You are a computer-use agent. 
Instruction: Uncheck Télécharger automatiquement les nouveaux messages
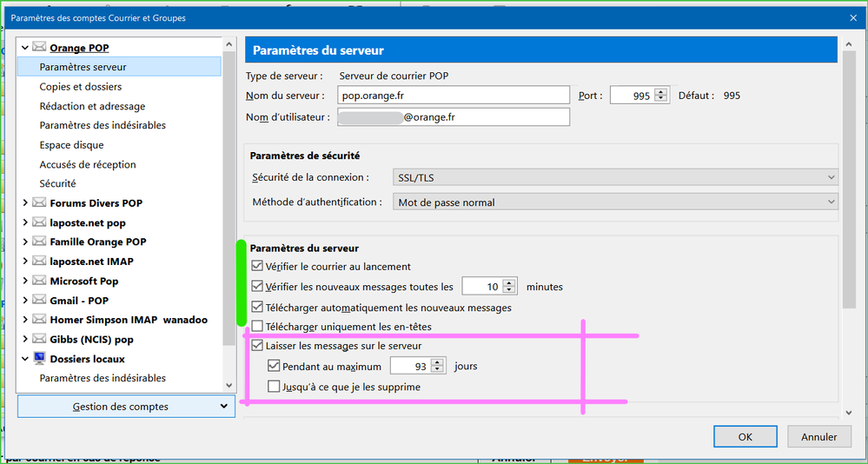pos(257,307)
